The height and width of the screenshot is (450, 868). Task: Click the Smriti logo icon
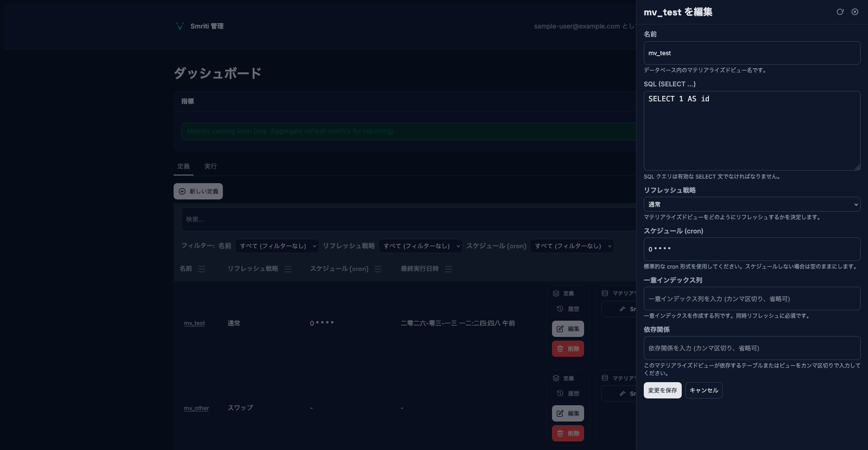179,26
